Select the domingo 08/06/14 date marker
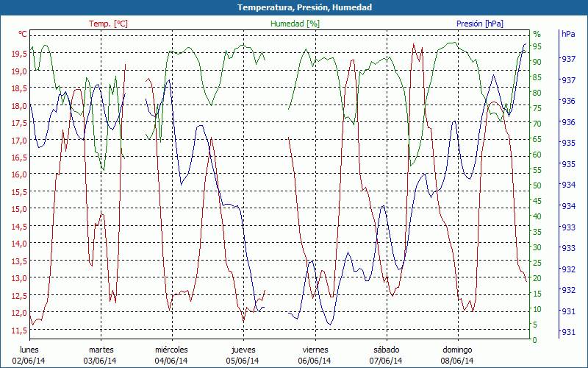The image size is (588, 368). [x=457, y=355]
